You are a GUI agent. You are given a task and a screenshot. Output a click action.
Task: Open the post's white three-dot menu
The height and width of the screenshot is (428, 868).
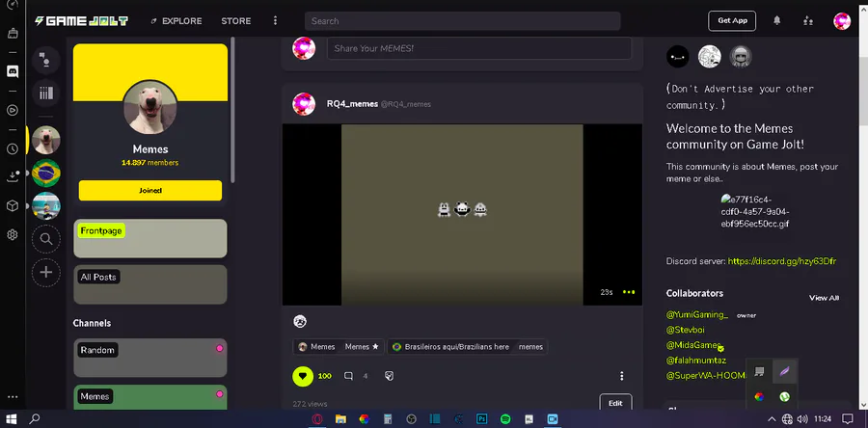pyautogui.click(x=622, y=376)
